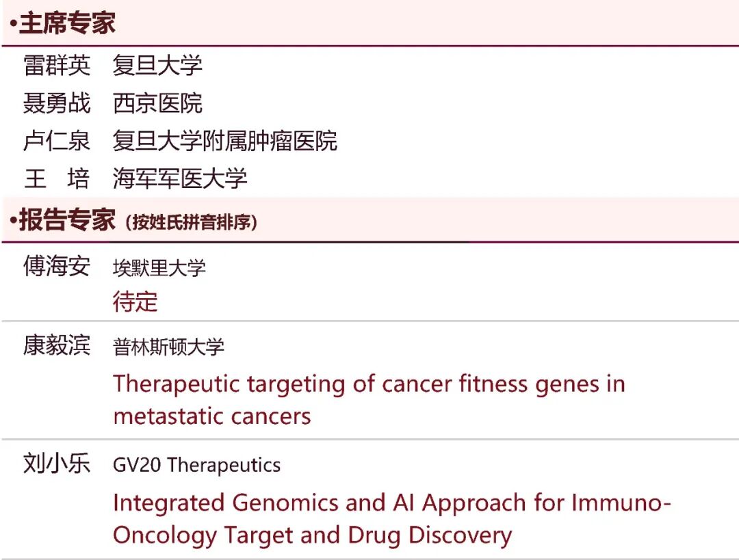The width and height of the screenshot is (739, 560).
Task: Click the note (按姓氏拼音排序)
Action: click(192, 222)
